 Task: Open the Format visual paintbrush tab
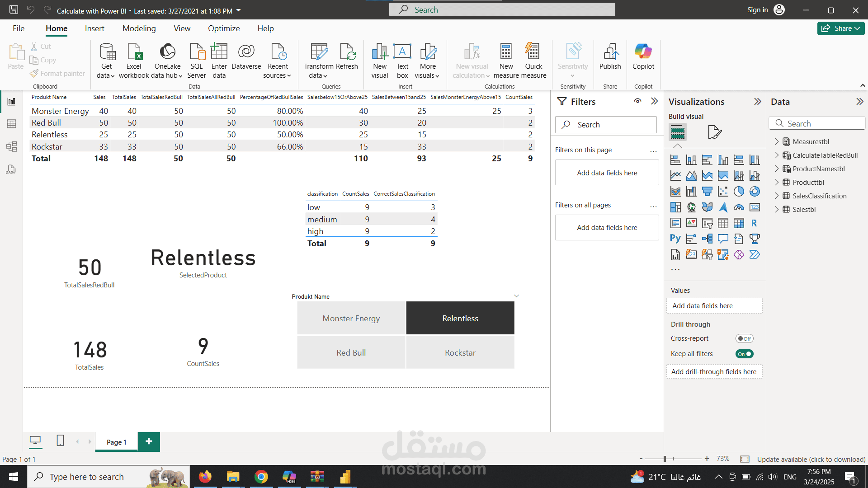coord(714,132)
